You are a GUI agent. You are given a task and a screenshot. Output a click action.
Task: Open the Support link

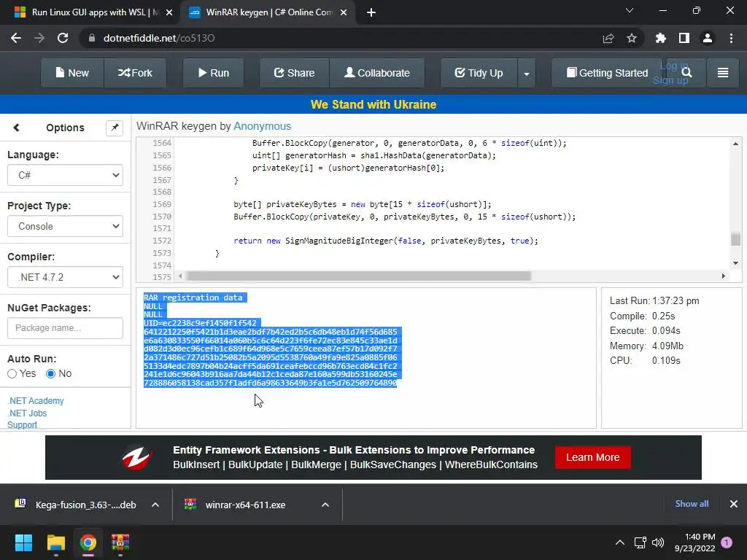(x=22, y=425)
